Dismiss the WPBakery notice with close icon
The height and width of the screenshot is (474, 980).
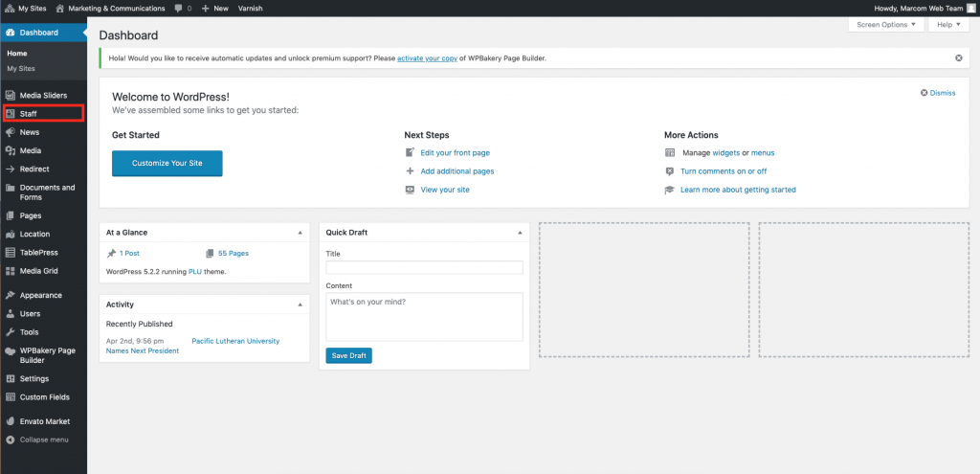coord(958,57)
